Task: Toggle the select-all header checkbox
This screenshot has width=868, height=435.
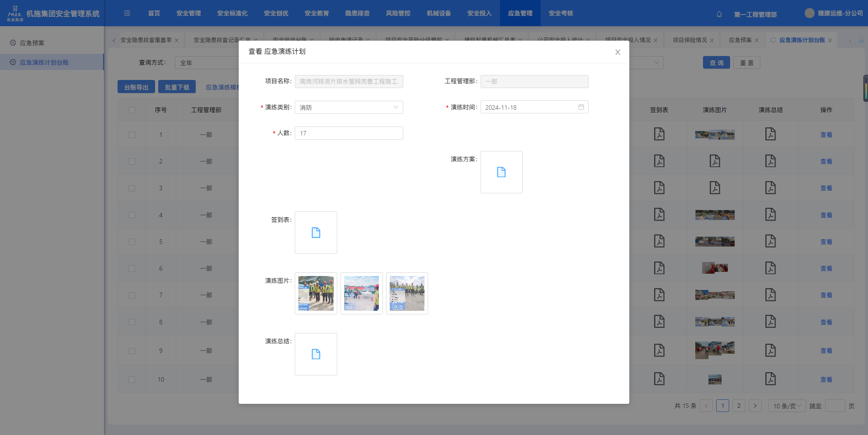Action: [x=132, y=110]
